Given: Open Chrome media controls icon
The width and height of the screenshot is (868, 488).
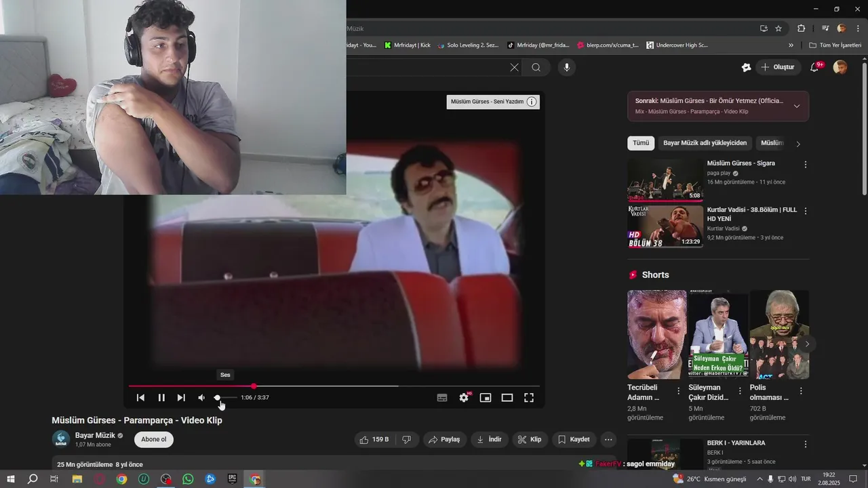Looking at the screenshot, I should pyautogui.click(x=825, y=28).
